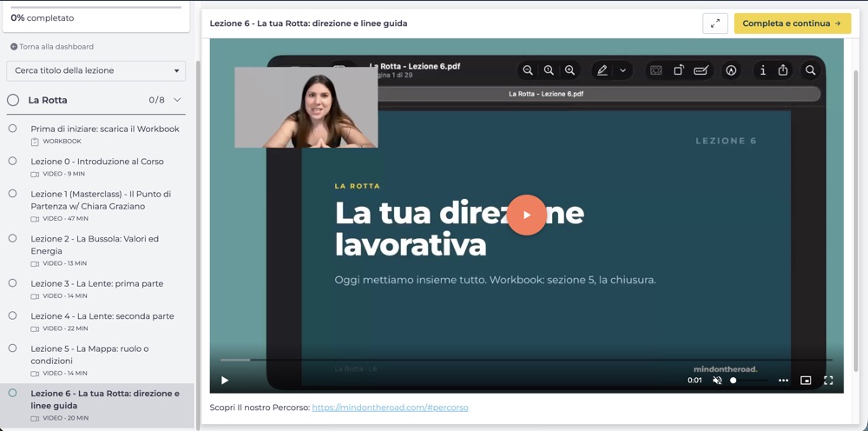Click the video icon under Lezione 6

tap(35, 418)
